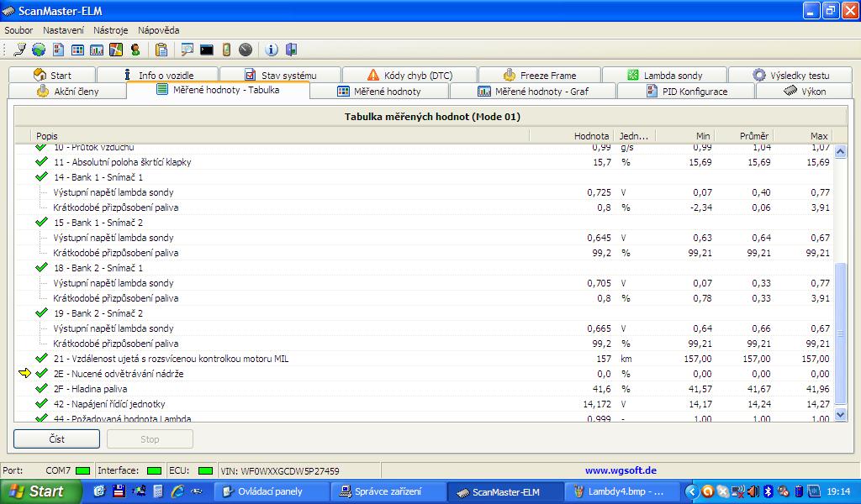Click the clipboard icon in toolbar
The height and width of the screenshot is (504, 861).
click(161, 50)
